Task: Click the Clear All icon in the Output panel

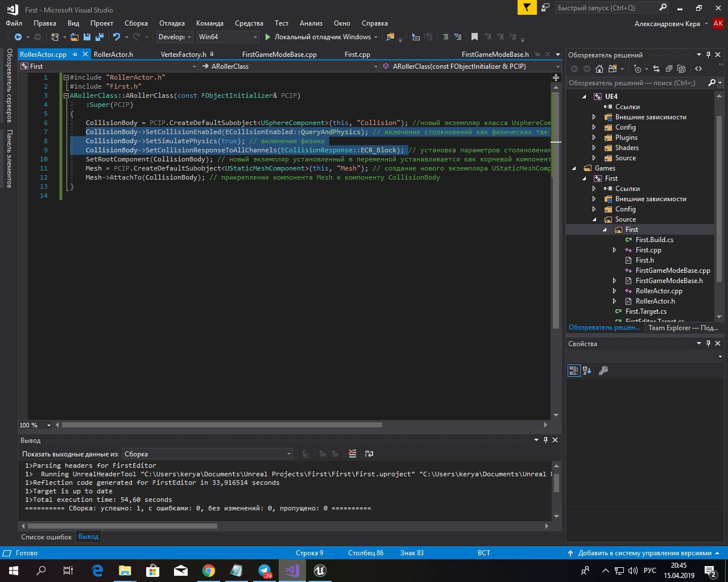Action: pos(353,454)
